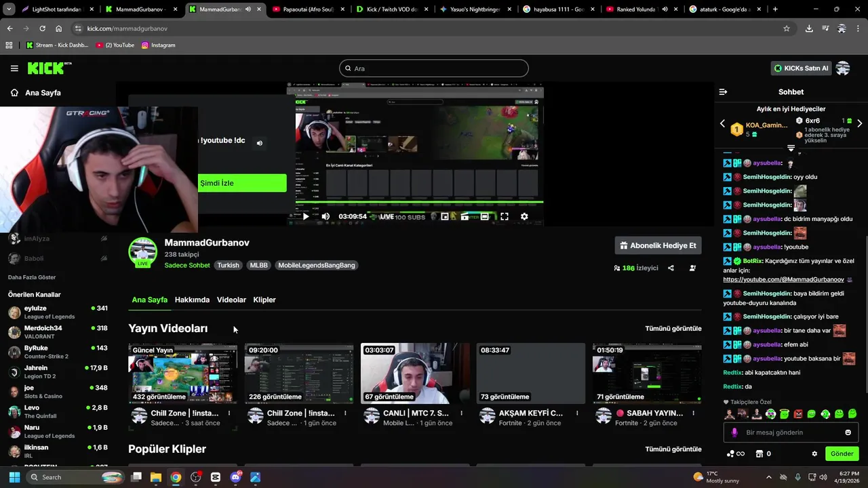Toggle theater mode in the player controls
Viewport: 868px width, 488px height.
484,217
